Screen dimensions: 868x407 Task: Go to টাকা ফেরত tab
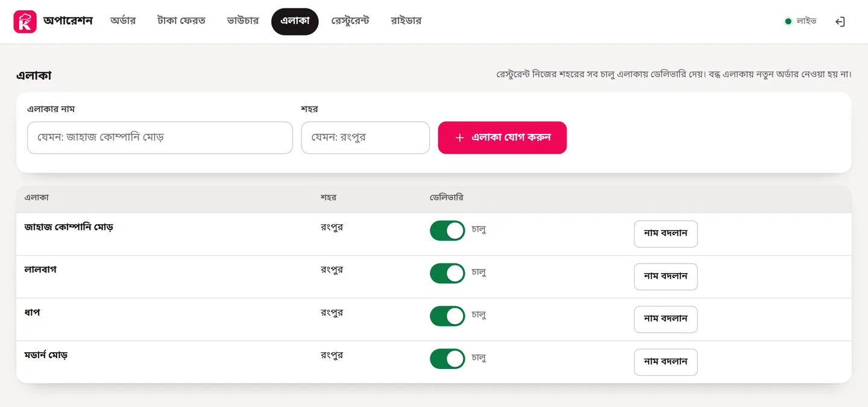click(x=181, y=21)
